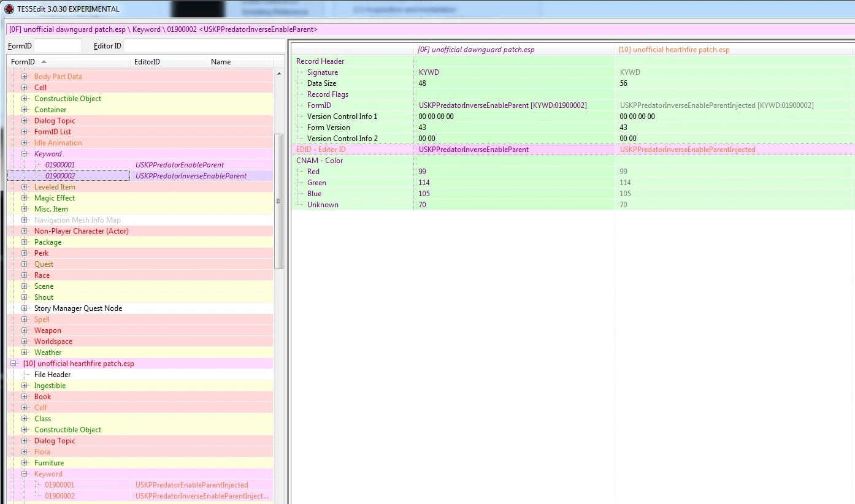This screenshot has width=855, height=504.
Task: Select the CNAM - Color row
Action: click(572, 161)
